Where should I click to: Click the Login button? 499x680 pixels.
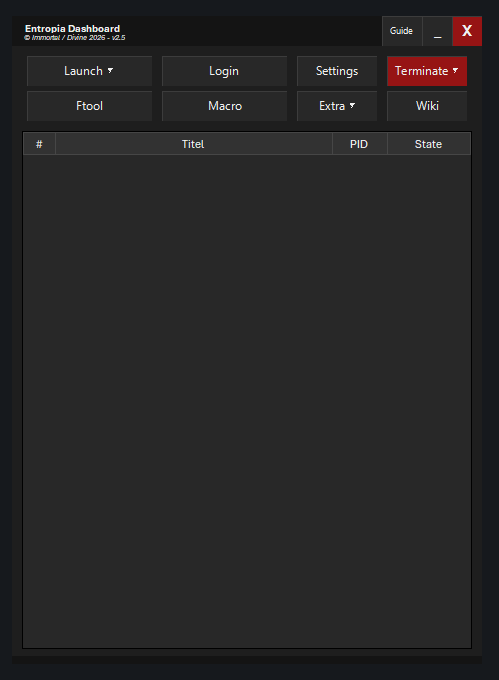pyautogui.click(x=224, y=71)
